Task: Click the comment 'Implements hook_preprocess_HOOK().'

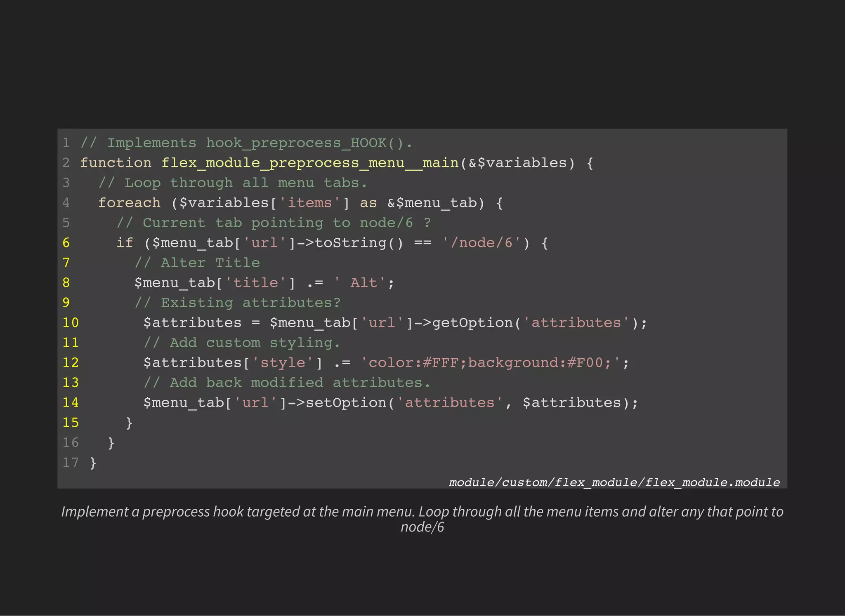Action: (246, 143)
